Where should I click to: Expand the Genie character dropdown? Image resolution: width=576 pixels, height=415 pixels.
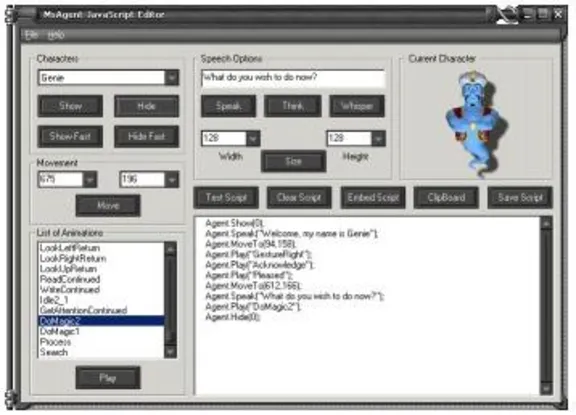tap(172, 77)
